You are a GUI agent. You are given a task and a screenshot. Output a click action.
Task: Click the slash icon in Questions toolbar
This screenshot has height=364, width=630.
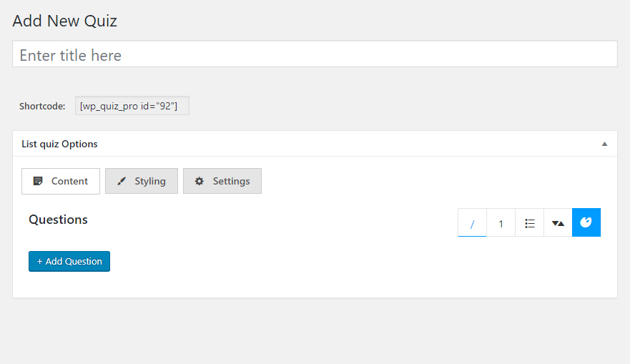click(x=472, y=223)
